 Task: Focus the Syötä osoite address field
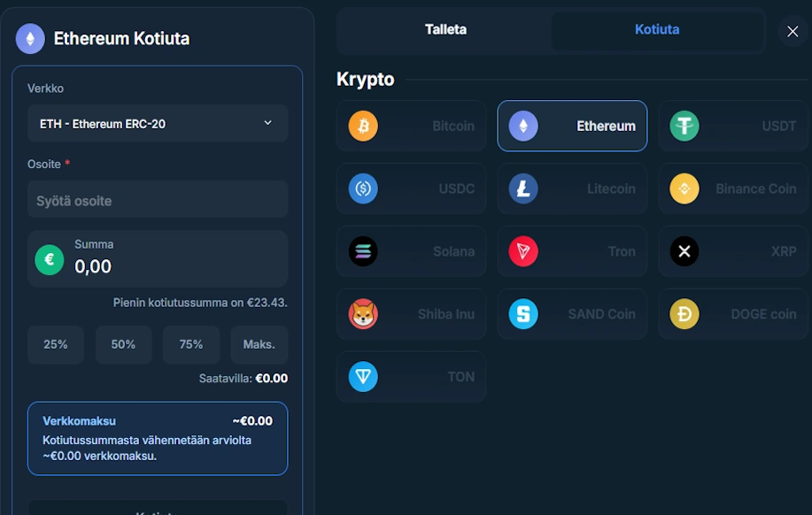[158, 200]
